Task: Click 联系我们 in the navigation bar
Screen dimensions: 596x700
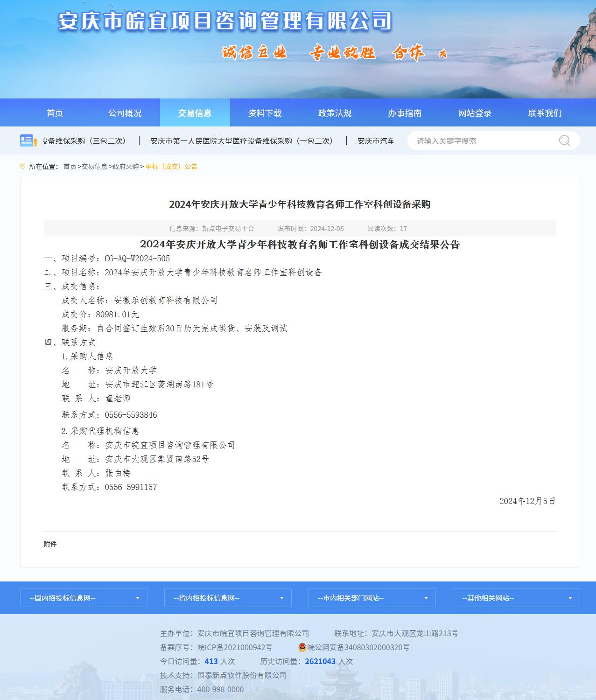Action: [545, 113]
